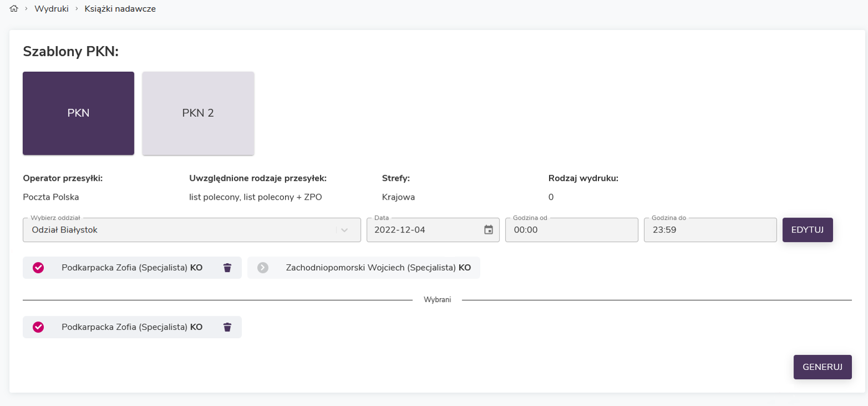Select the PKN template tile
The width and height of the screenshot is (868, 406).
[x=78, y=113]
